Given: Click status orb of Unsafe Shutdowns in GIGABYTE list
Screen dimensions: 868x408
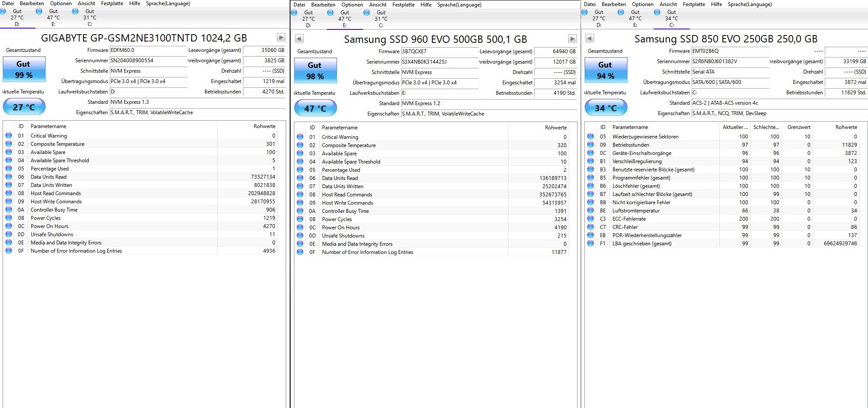Looking at the screenshot, I should pos(9,235).
